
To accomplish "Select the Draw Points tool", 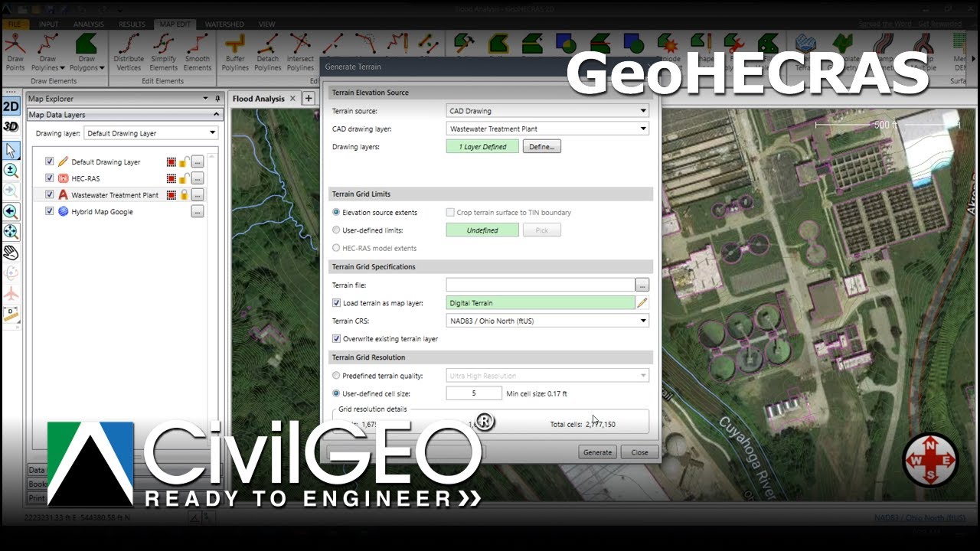I will tap(15, 52).
